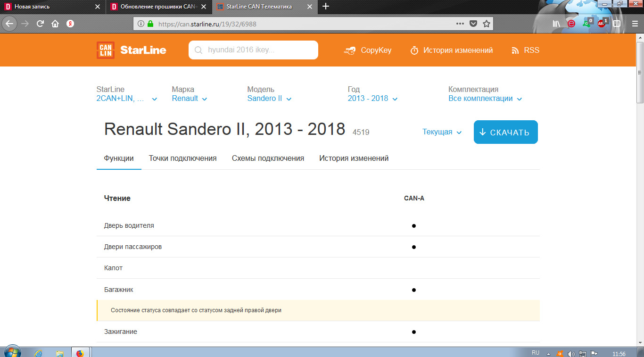Image resolution: width=644 pixels, height=357 pixels.
Task: Click the 'Зажигание' row label
Action: 121,332
